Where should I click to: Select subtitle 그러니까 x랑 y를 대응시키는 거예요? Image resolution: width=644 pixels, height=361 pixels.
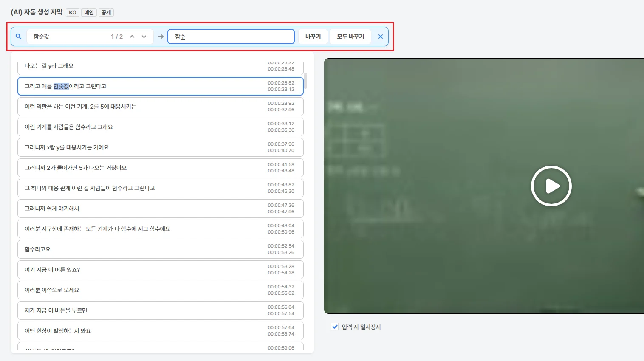(160, 147)
